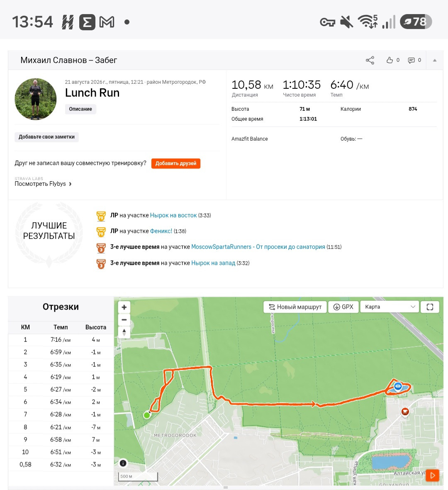
Task: Collapse the activity header with the triangle arrow
Action: (x=435, y=60)
